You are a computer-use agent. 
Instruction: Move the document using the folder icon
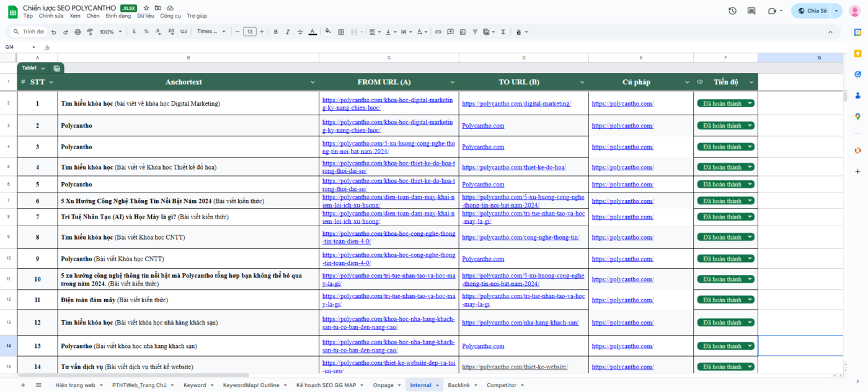[158, 8]
